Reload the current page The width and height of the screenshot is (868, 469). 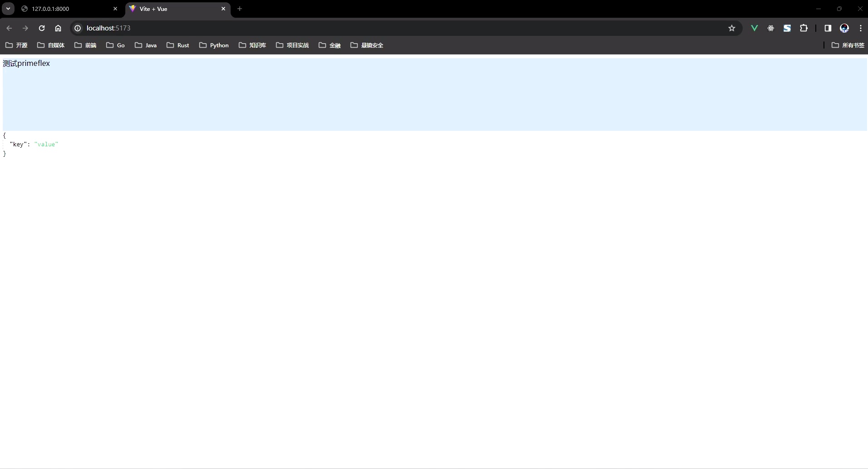[x=42, y=28]
